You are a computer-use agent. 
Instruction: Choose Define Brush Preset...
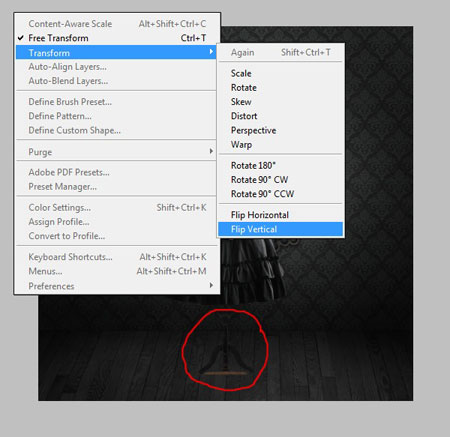[117, 102]
